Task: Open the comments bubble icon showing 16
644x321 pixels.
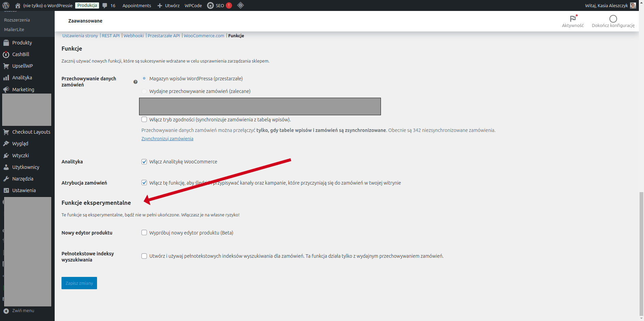Action: pos(105,5)
